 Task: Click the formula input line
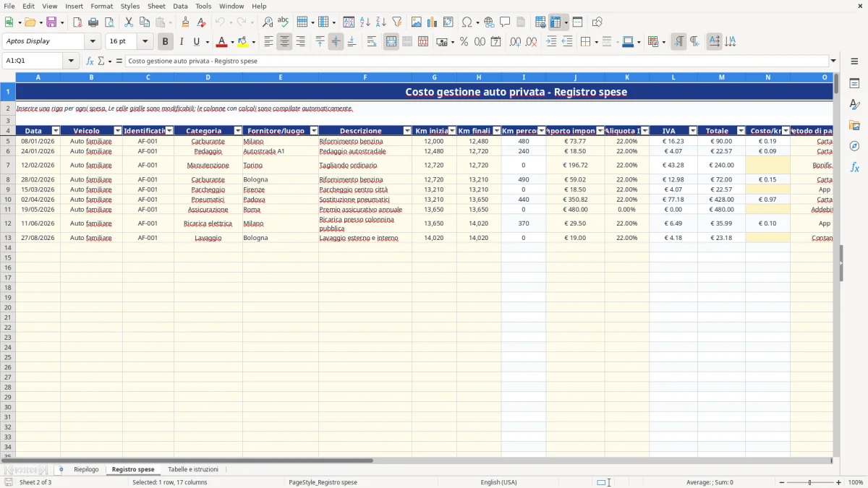click(477, 61)
